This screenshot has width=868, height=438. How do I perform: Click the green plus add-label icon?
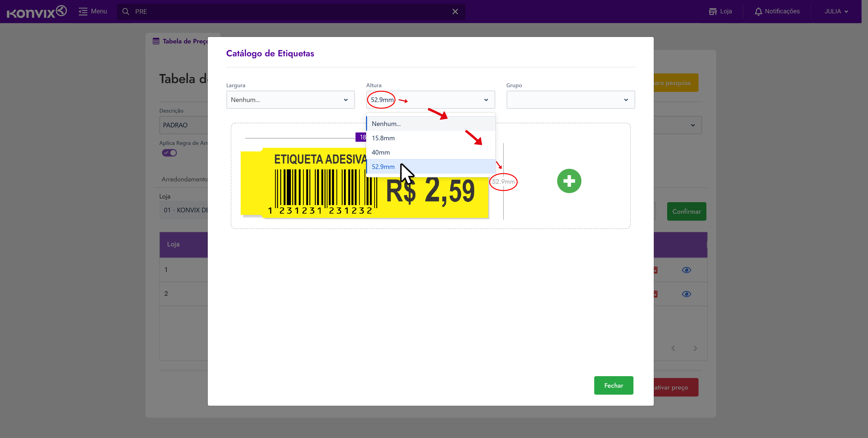point(569,181)
